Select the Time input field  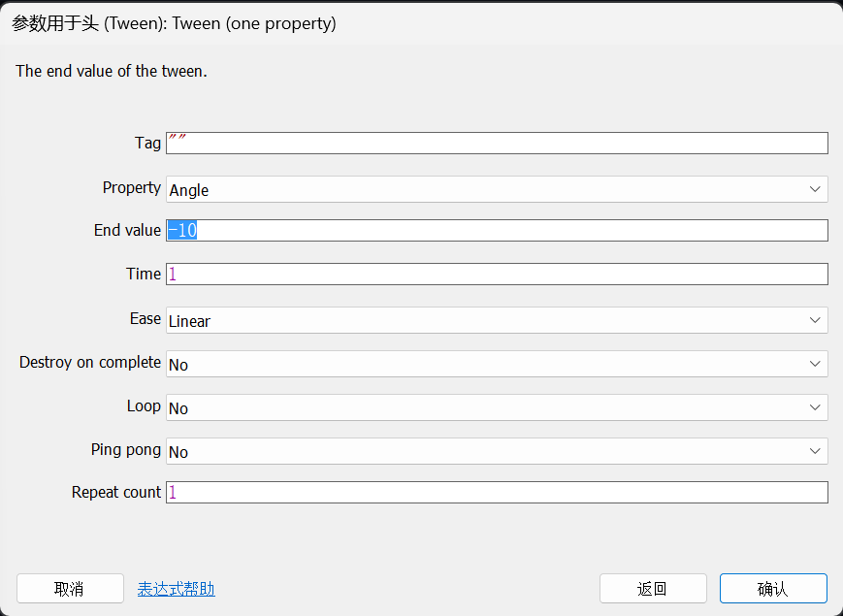[497, 274]
